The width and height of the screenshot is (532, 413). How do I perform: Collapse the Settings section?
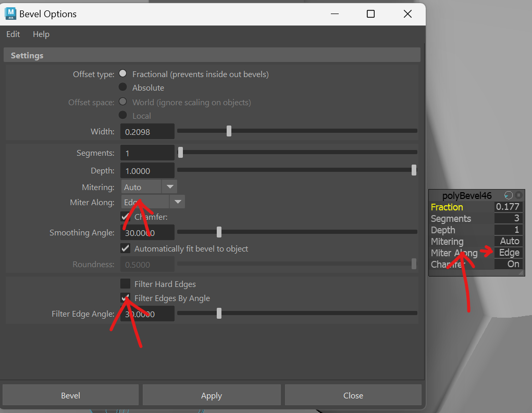point(27,55)
